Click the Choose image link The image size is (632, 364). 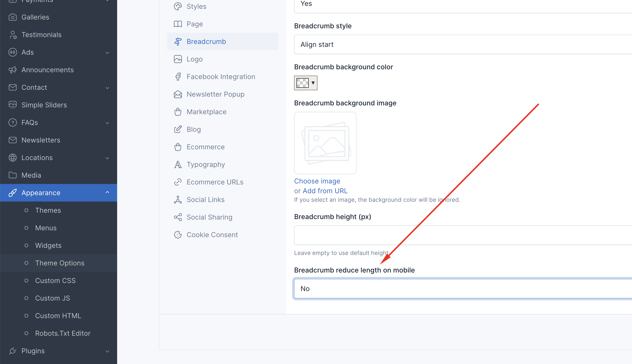coord(317,181)
